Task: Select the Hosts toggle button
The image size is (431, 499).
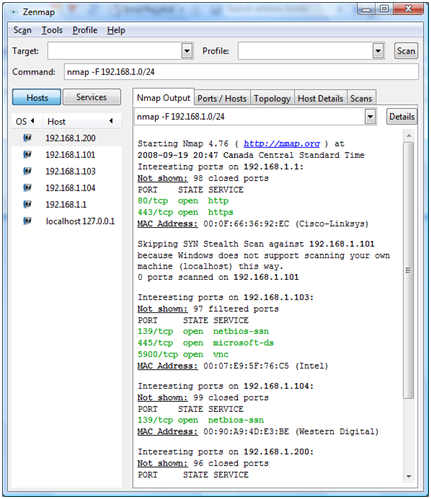Action: (x=37, y=97)
